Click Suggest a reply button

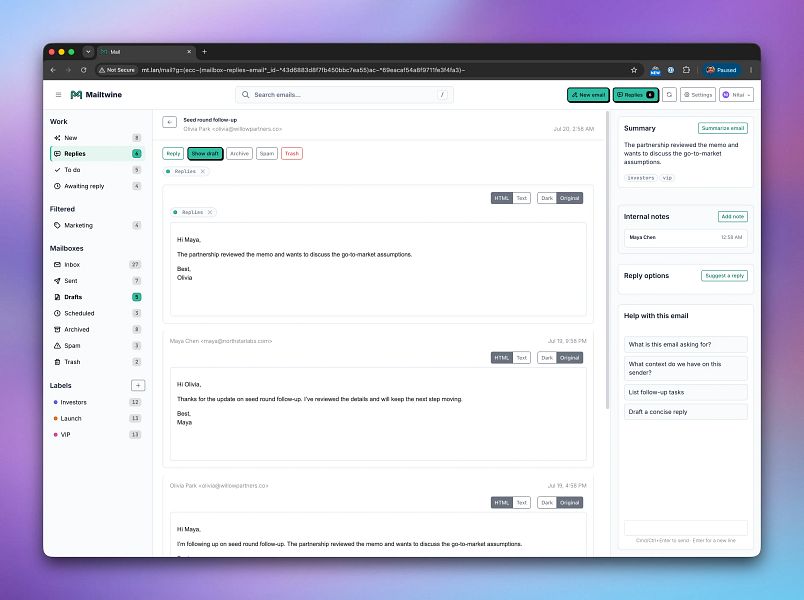click(x=724, y=276)
